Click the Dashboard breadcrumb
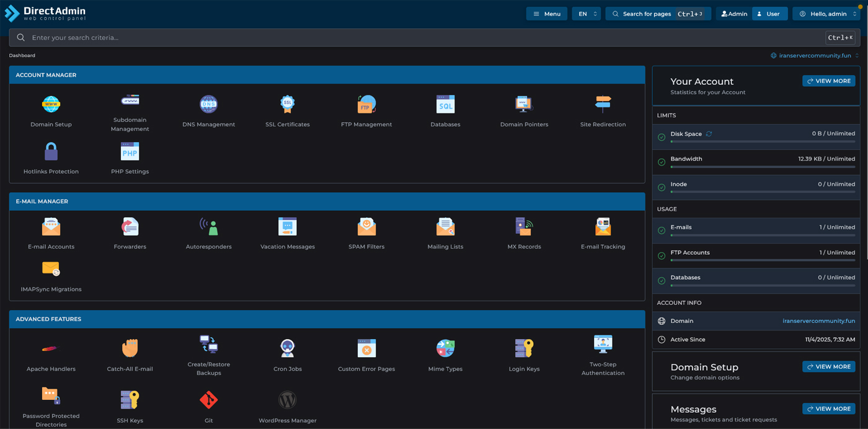The height and width of the screenshot is (429, 868). pos(22,56)
